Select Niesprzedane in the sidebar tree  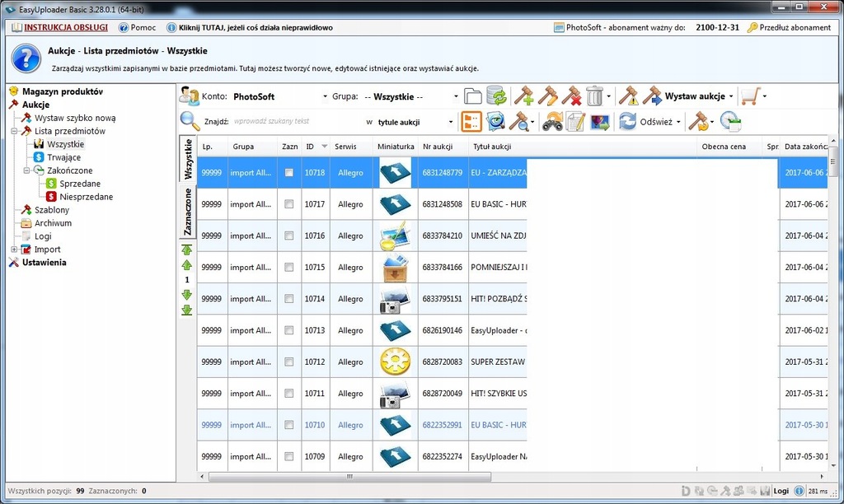tap(86, 196)
